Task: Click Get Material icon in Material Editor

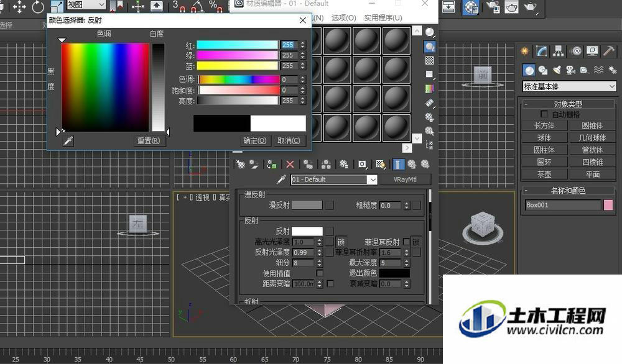Action: coord(240,164)
